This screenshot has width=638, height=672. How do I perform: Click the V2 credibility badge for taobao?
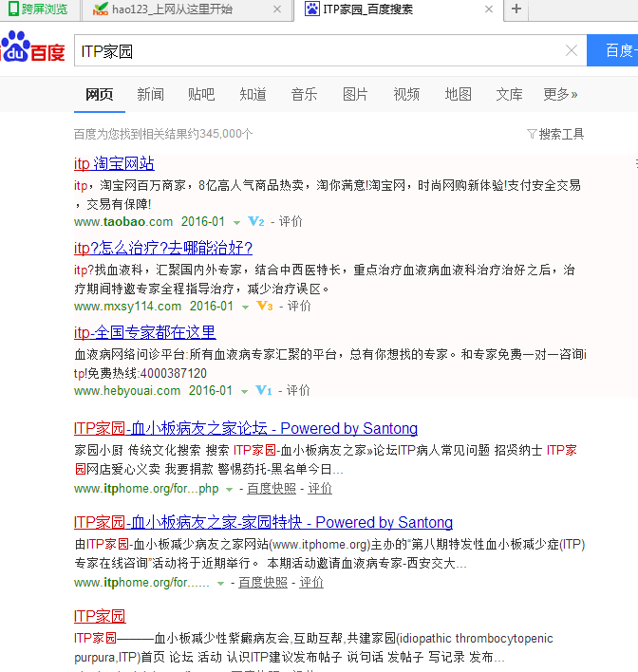point(256,221)
